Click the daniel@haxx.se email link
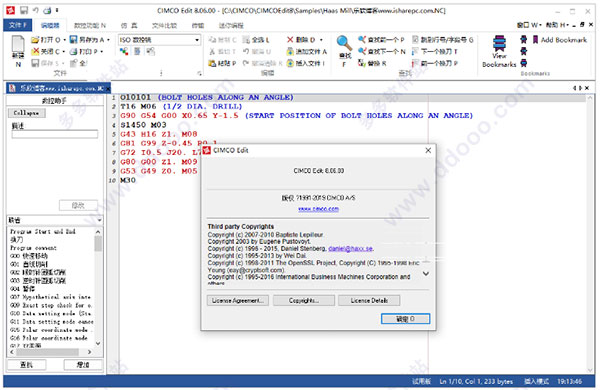Viewport: 600px width, 390px height. click(x=350, y=249)
